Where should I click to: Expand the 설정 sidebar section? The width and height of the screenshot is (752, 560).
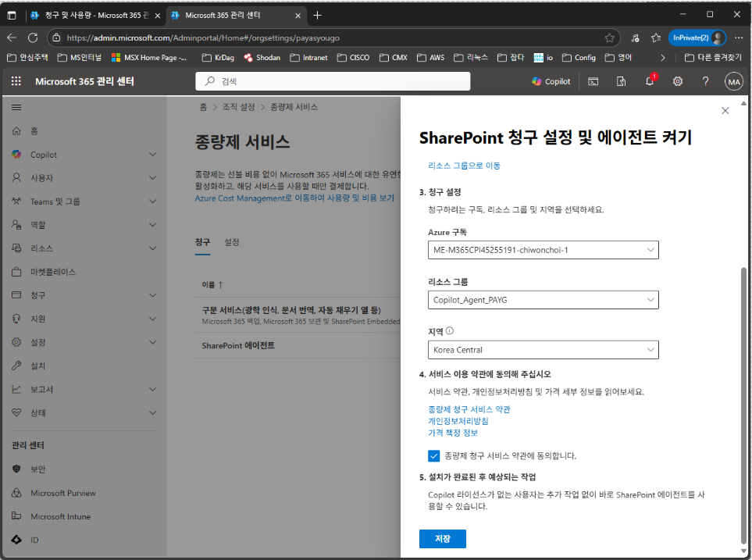(x=152, y=342)
